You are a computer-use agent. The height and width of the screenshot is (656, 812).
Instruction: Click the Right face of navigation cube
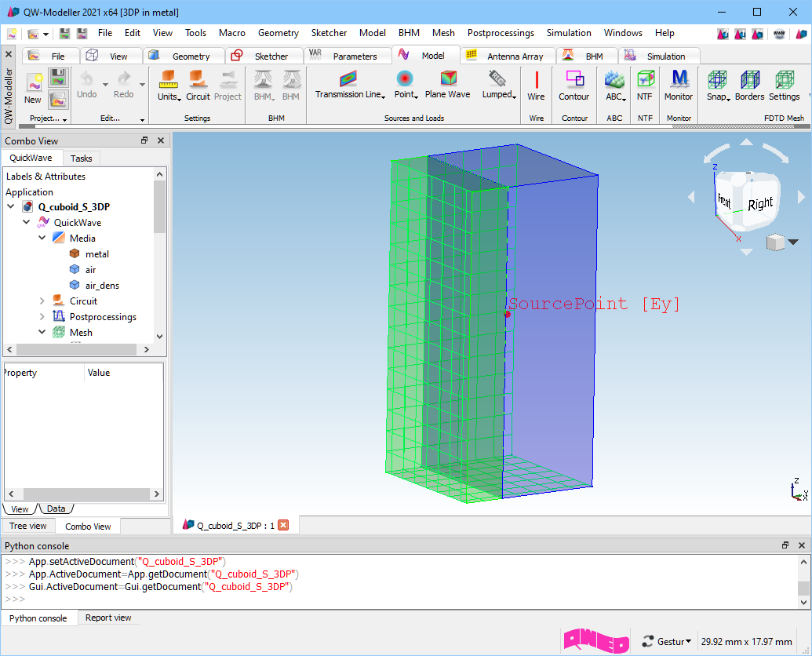click(759, 203)
